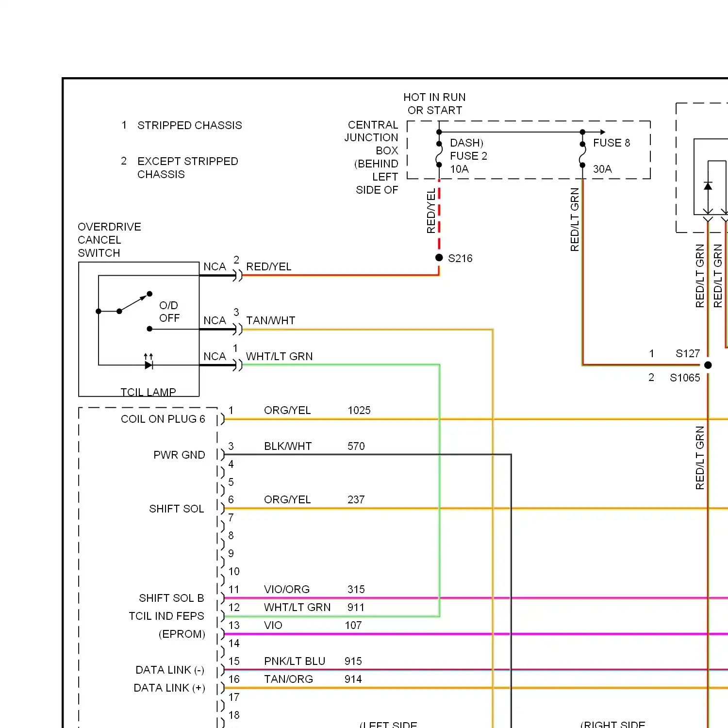Click the (EPROM) label

pyautogui.click(x=182, y=634)
